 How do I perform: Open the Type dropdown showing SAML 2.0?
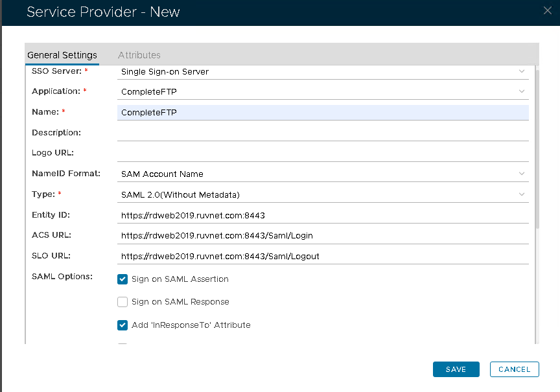(x=323, y=194)
